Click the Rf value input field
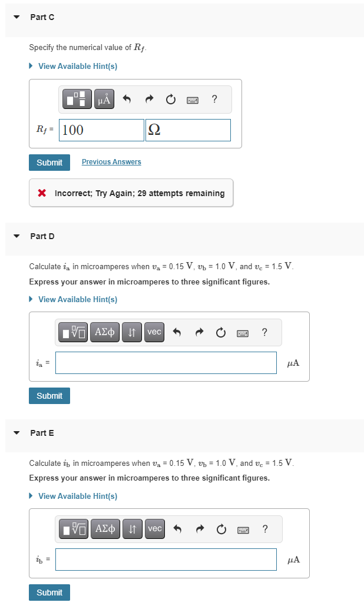364x609 pixels. 101,130
